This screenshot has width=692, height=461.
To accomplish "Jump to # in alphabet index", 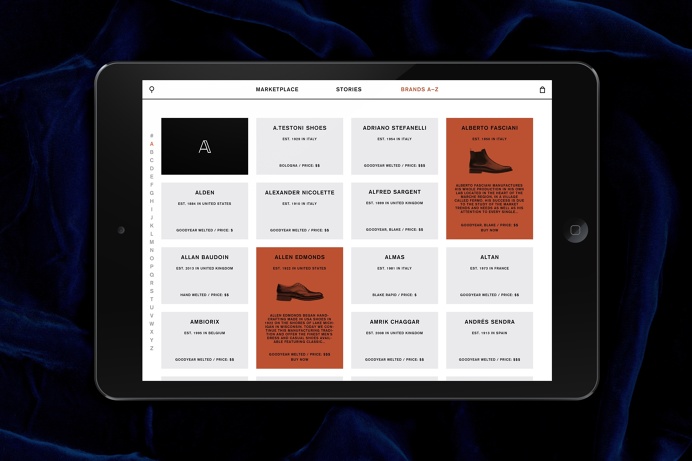I will click(151, 135).
